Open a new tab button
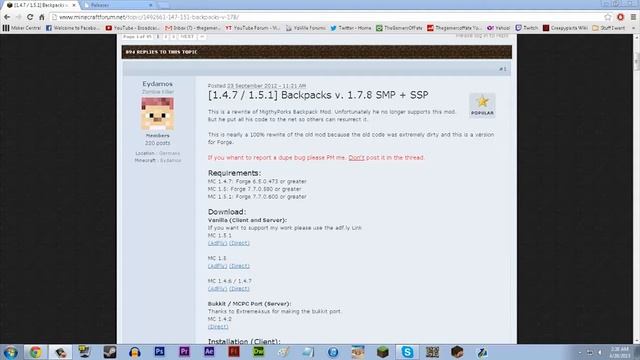The width and height of the screenshot is (640, 360). coord(163,5)
